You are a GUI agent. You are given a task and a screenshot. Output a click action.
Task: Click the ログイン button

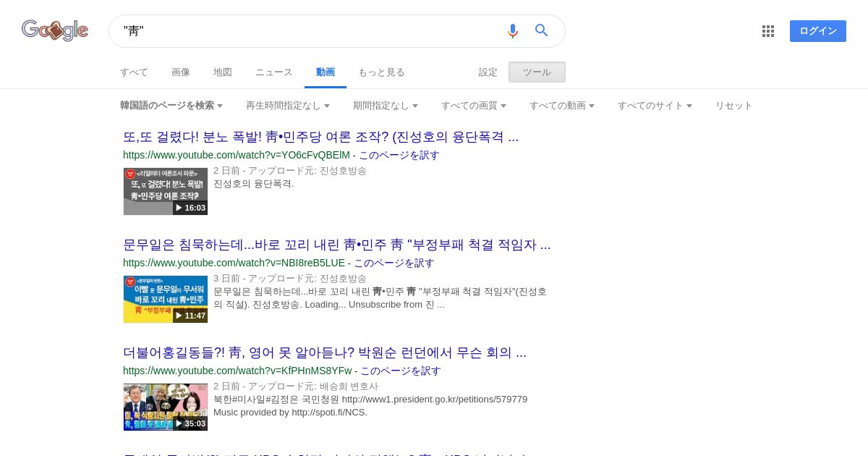pyautogui.click(x=818, y=31)
